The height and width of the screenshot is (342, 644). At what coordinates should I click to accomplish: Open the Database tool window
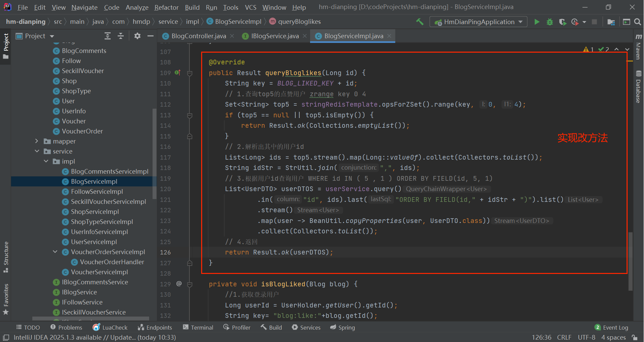pyautogui.click(x=639, y=87)
